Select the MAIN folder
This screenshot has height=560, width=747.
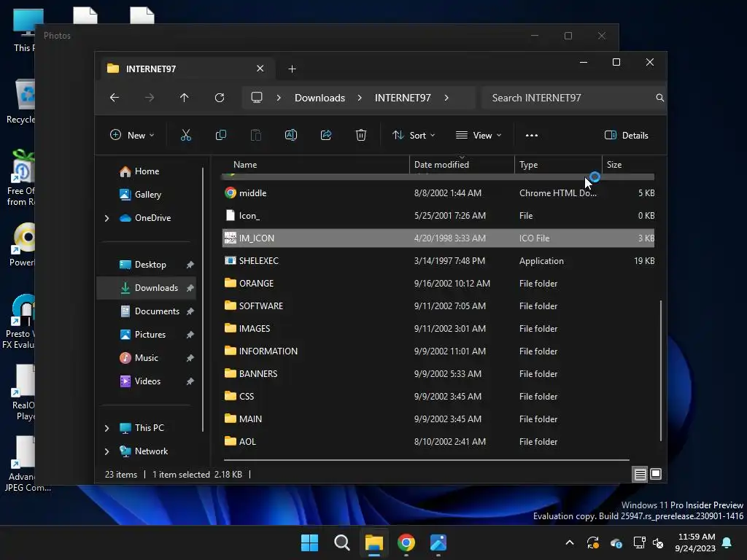[438, 419]
